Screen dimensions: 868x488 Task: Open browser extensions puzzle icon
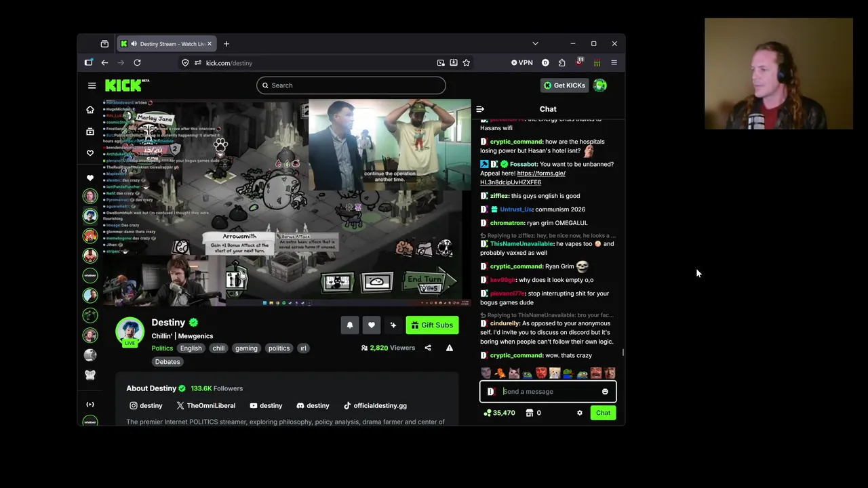coord(561,62)
